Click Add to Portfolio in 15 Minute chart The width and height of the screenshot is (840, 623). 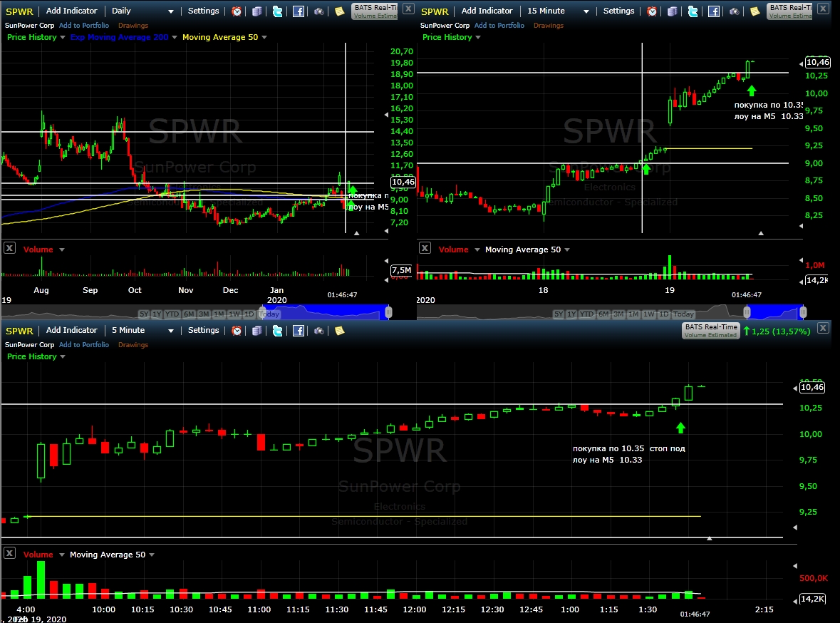coord(499,25)
